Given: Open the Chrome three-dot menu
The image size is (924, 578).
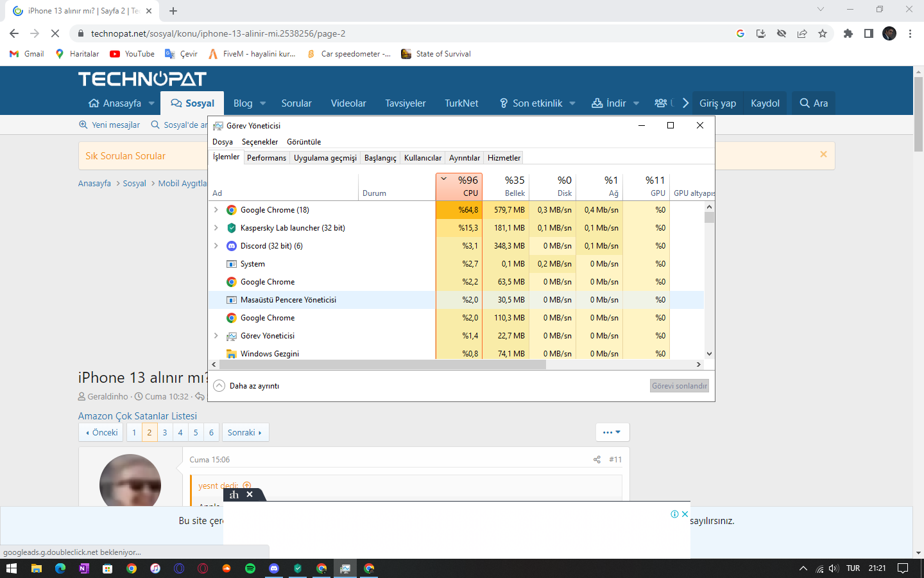Looking at the screenshot, I should [910, 33].
